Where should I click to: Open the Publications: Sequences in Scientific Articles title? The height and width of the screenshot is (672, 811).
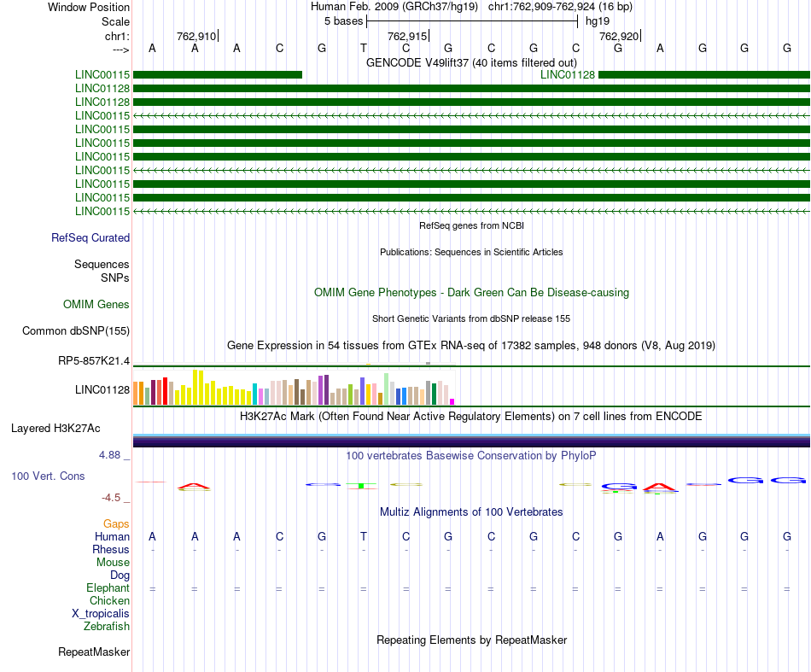point(471,252)
